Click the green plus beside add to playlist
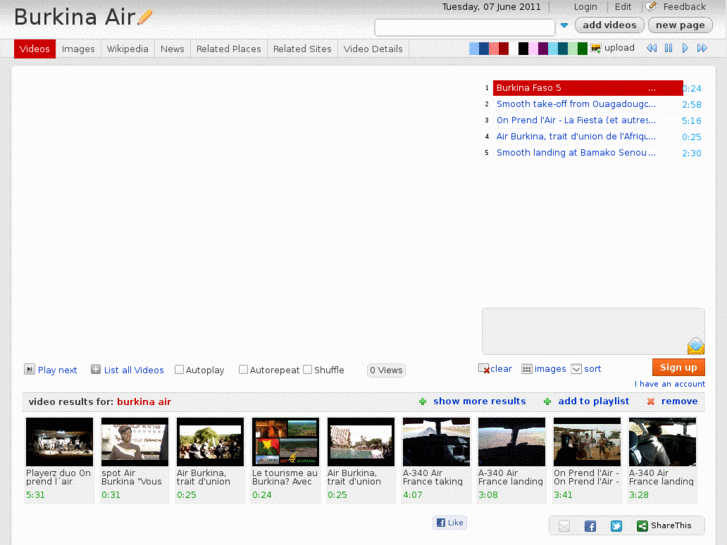727x545 pixels. click(547, 402)
